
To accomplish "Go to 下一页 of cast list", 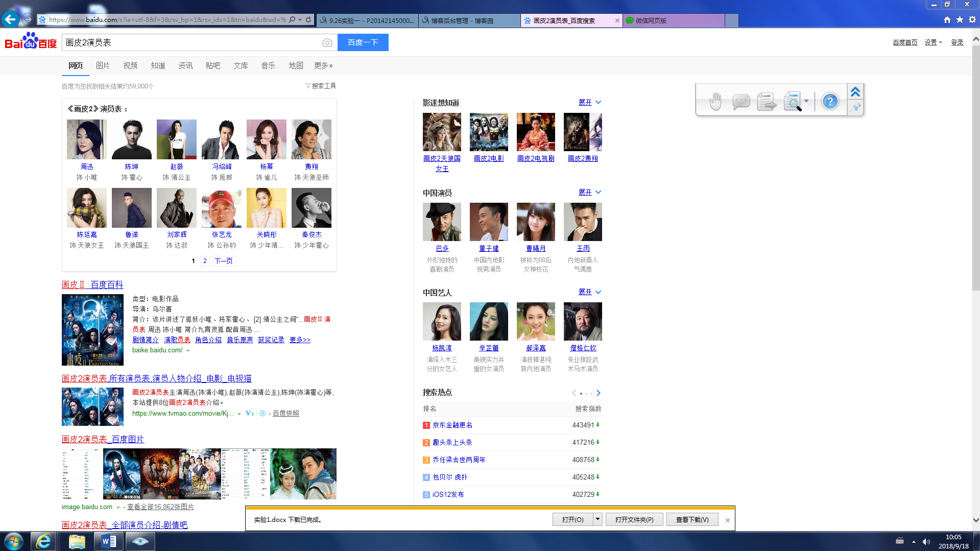I will (224, 261).
